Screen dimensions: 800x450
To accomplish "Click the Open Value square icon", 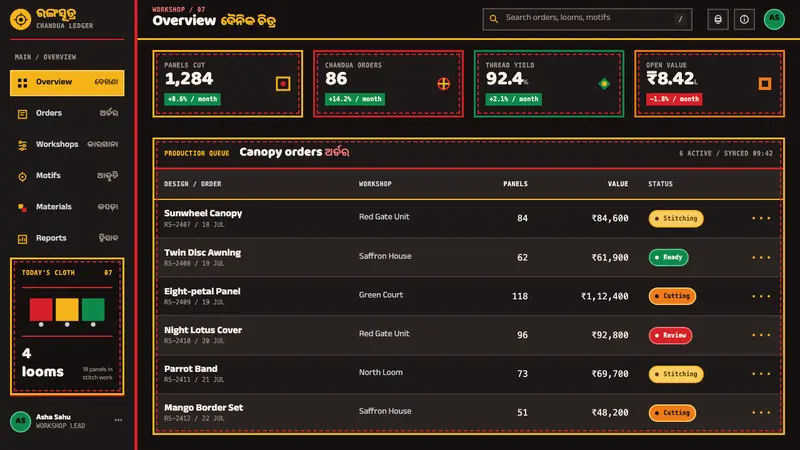I will pos(765,84).
